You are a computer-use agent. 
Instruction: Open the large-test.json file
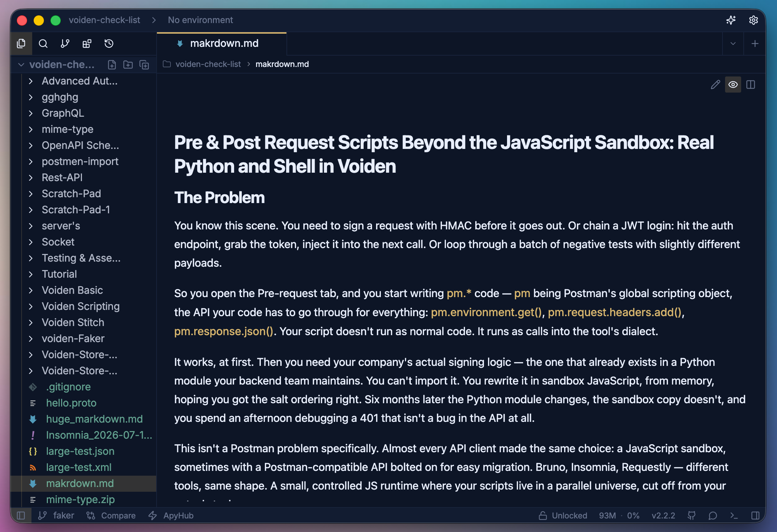click(x=83, y=451)
